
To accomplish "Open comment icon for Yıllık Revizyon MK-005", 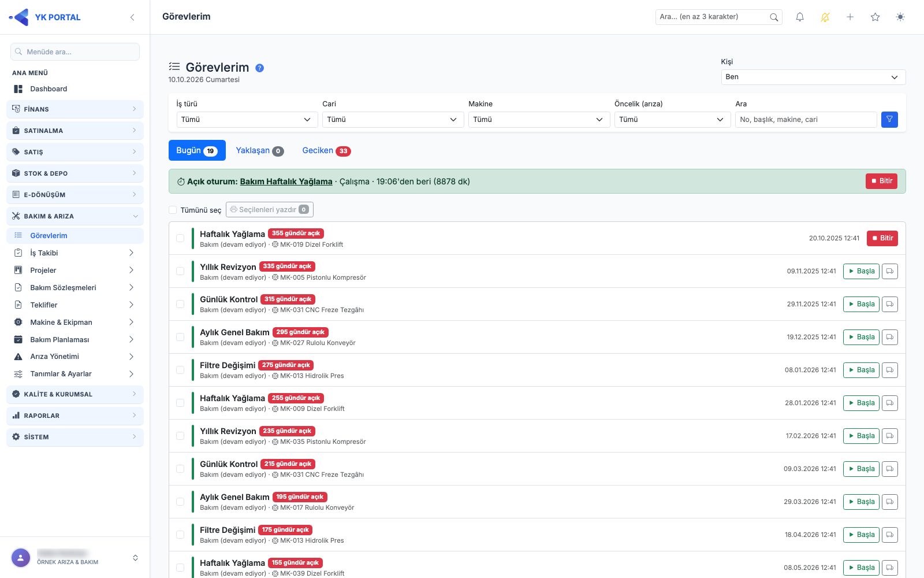I will (x=890, y=271).
